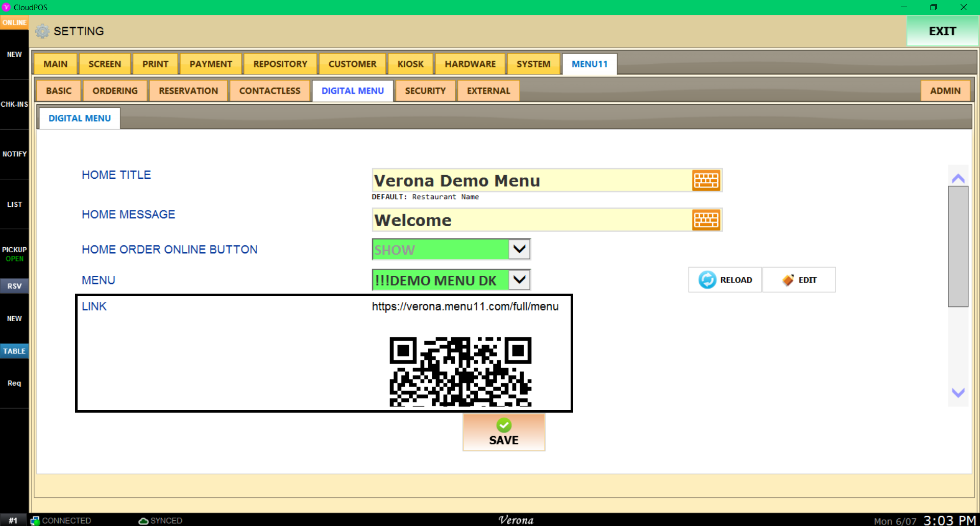Click the vertical scrollbar thumb
Image resolution: width=980 pixels, height=526 pixels.
pos(958,247)
